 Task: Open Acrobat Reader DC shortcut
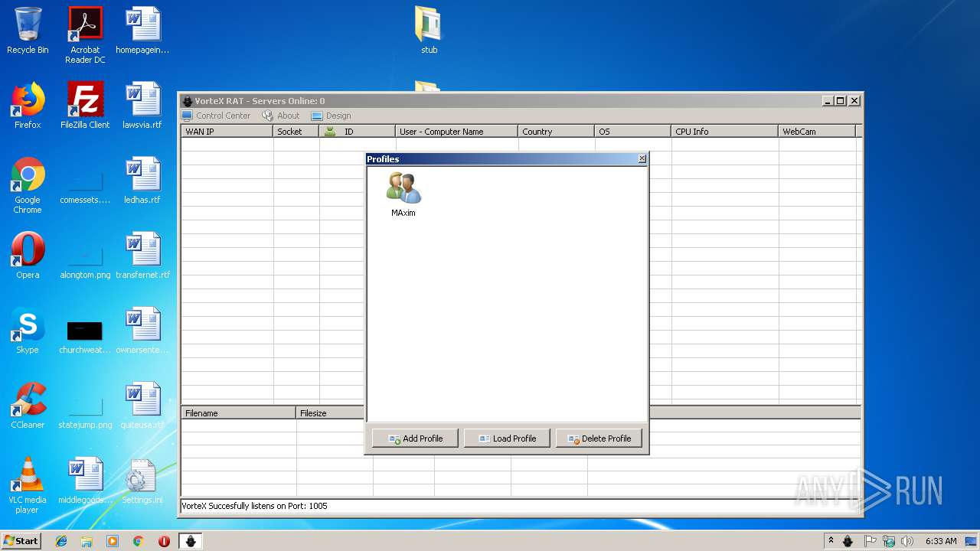85,34
